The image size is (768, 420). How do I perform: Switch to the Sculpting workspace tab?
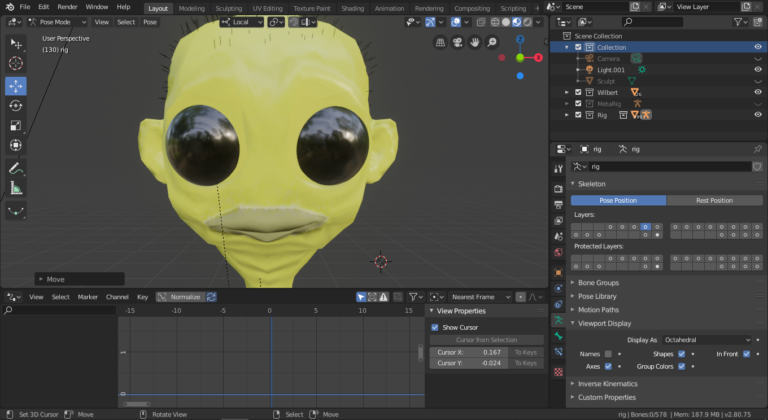(228, 7)
